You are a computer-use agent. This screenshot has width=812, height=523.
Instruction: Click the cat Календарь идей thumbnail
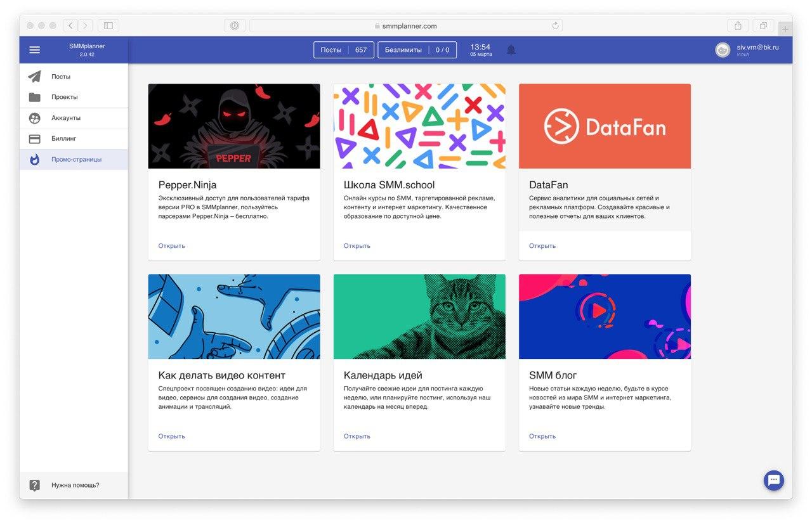pyautogui.click(x=419, y=316)
